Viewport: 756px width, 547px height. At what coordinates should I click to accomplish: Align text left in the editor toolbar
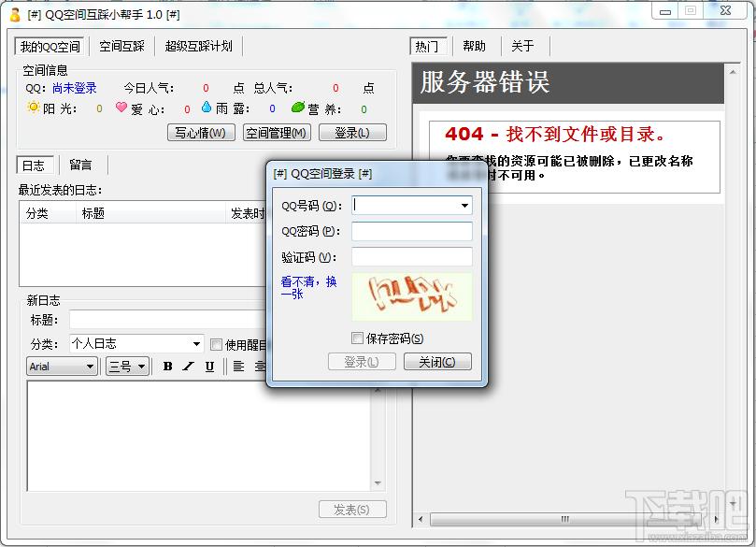[238, 367]
